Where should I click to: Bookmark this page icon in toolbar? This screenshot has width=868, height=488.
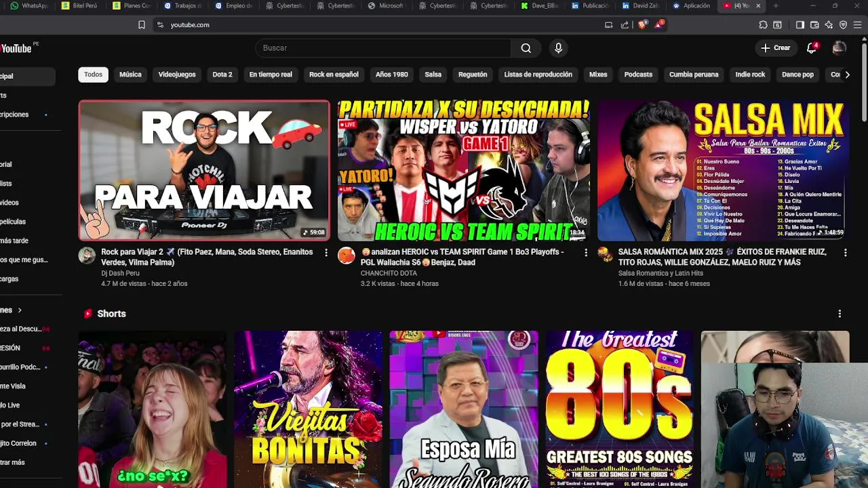(x=141, y=25)
